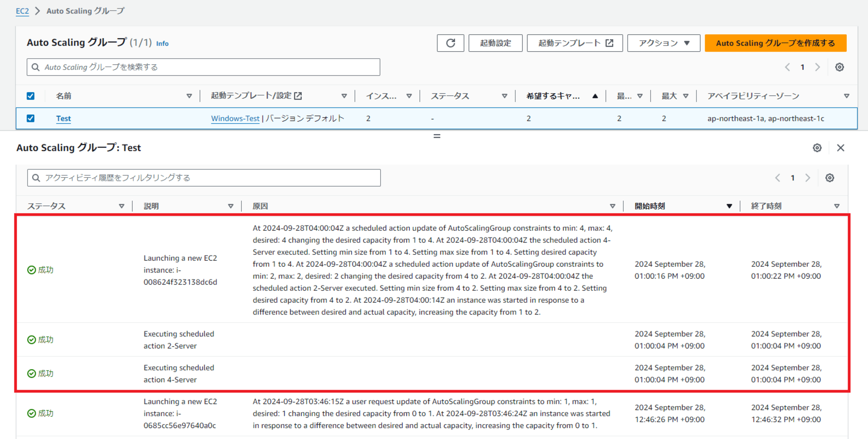Sort activity table by 終了時刻 arrow
The height and width of the screenshot is (439, 868).
point(836,206)
